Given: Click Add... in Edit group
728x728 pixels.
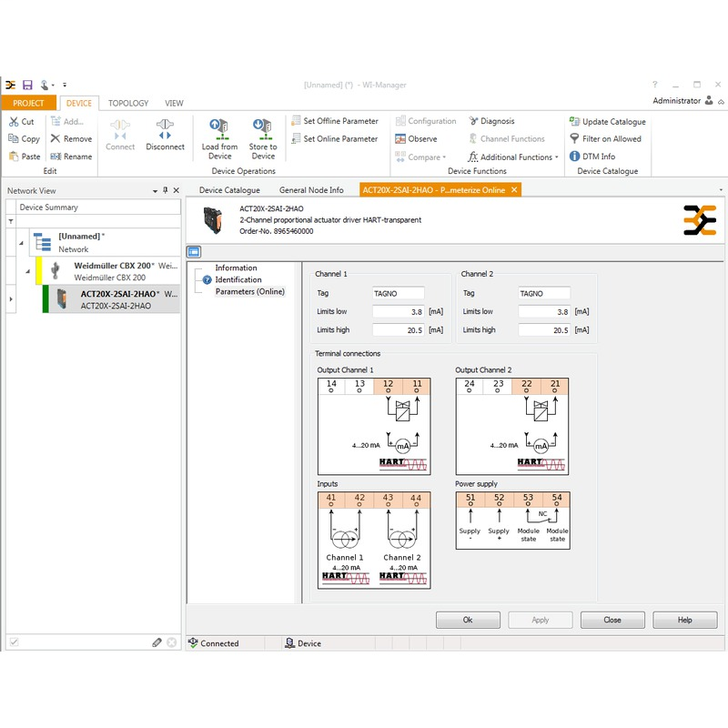Looking at the screenshot, I should [67, 122].
